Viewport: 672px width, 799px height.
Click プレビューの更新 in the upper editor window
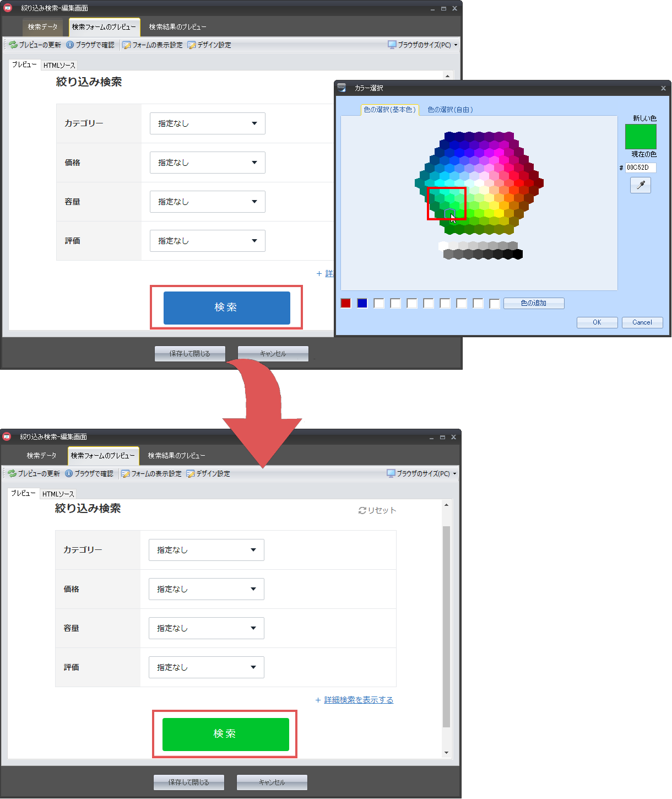35,45
